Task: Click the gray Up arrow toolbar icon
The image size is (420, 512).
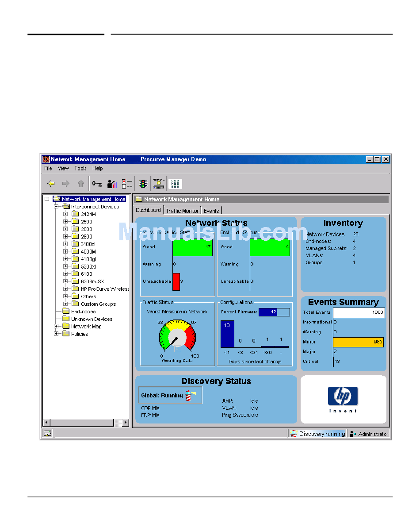Action: [81, 184]
